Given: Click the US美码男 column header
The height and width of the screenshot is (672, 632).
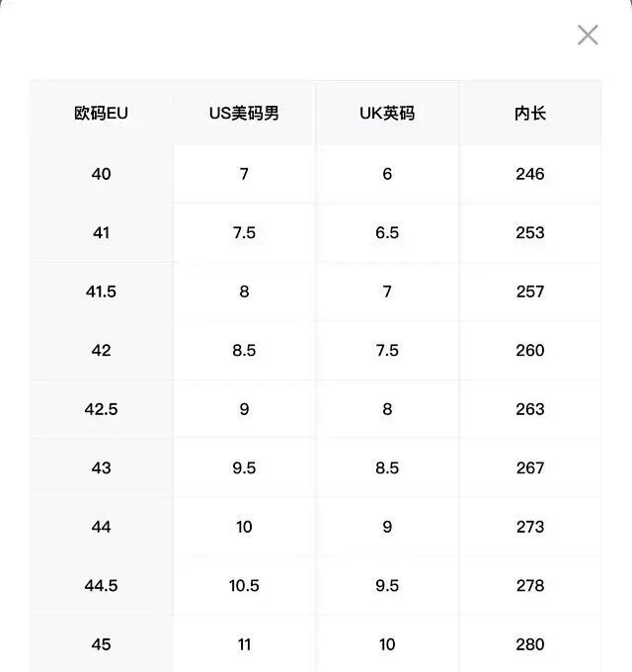Looking at the screenshot, I should pos(244,114).
